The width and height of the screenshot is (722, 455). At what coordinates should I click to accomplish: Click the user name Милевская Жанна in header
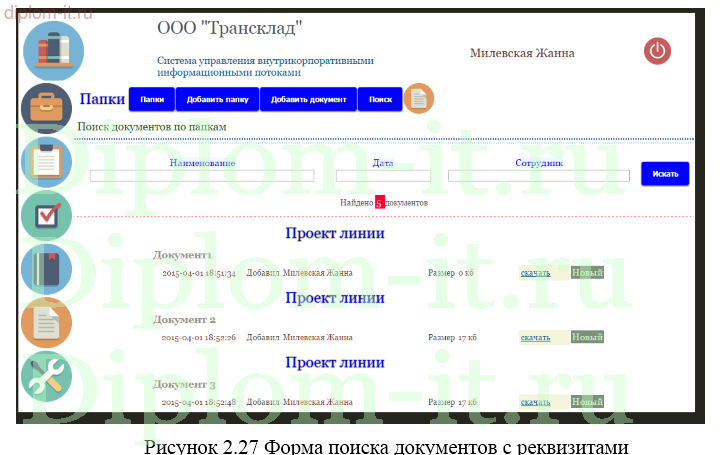click(x=522, y=53)
